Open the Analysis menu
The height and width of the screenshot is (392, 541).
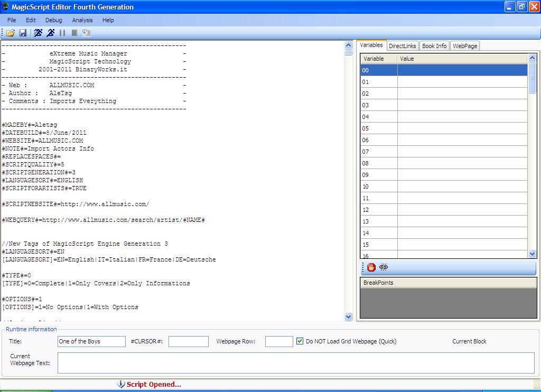click(82, 20)
